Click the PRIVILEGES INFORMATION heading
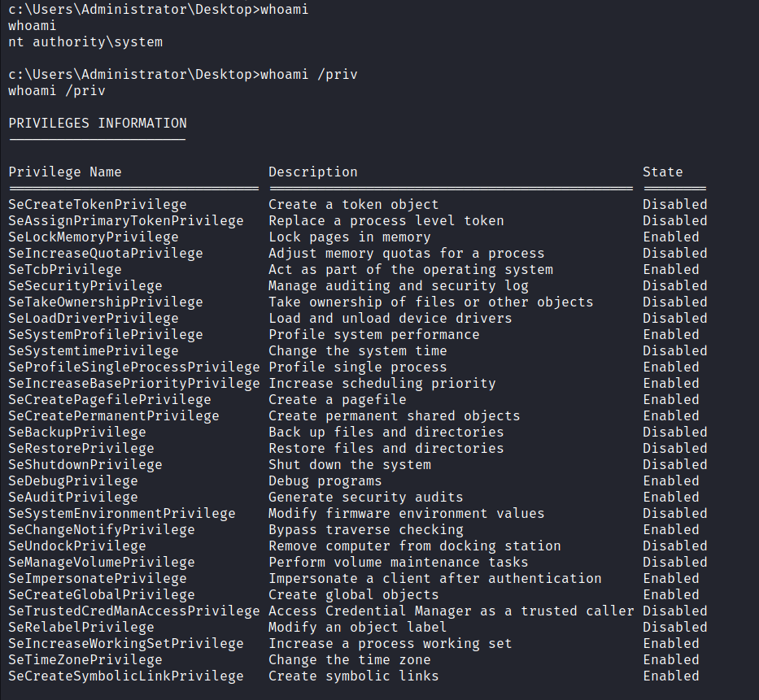This screenshot has height=700, width=759. pyautogui.click(x=98, y=124)
